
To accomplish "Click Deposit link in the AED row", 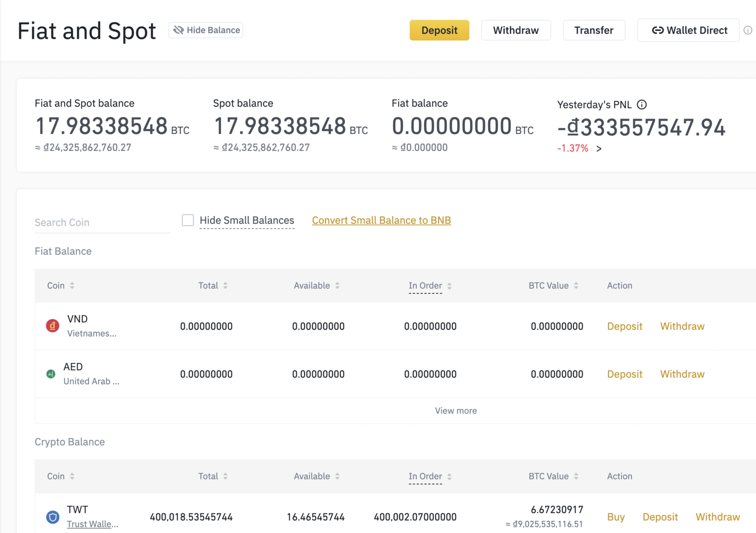I will point(625,374).
